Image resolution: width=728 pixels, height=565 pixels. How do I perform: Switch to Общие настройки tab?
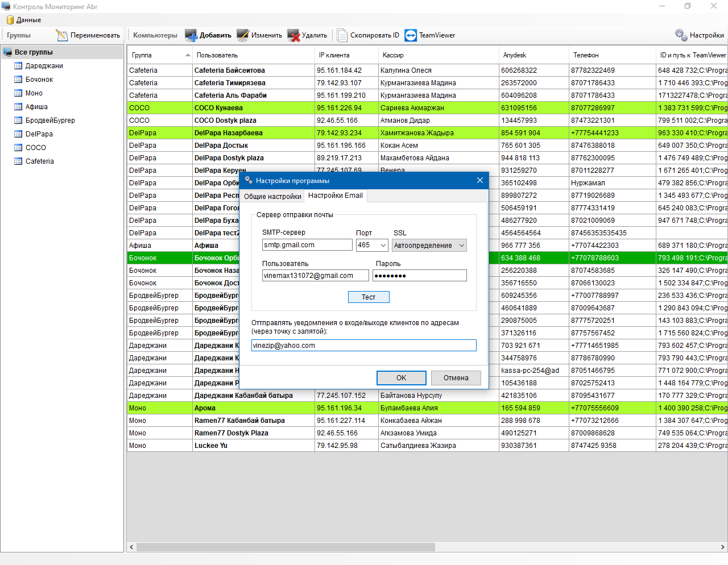point(272,197)
